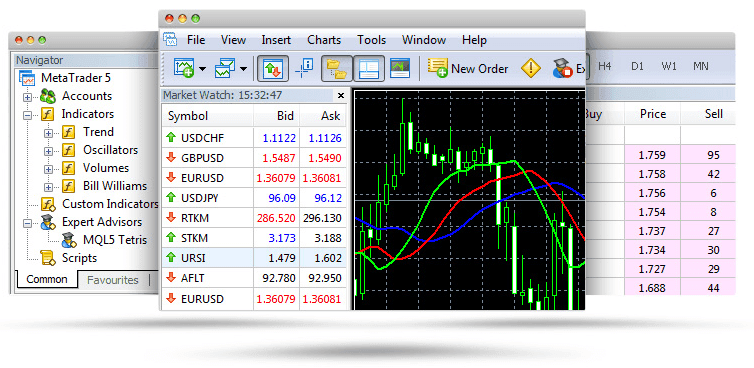The image size is (754, 368).
Task: Expand the Accounts node in Navigator
Action: click(27, 97)
